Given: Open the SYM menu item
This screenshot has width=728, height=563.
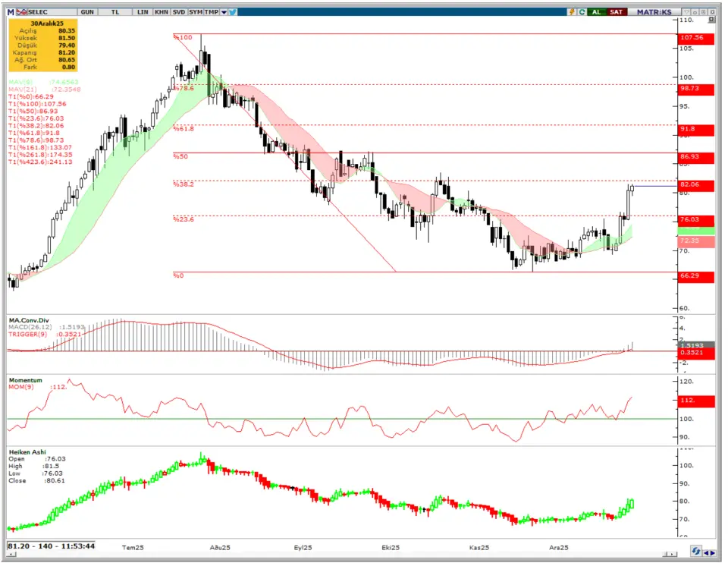Looking at the screenshot, I should click(196, 12).
